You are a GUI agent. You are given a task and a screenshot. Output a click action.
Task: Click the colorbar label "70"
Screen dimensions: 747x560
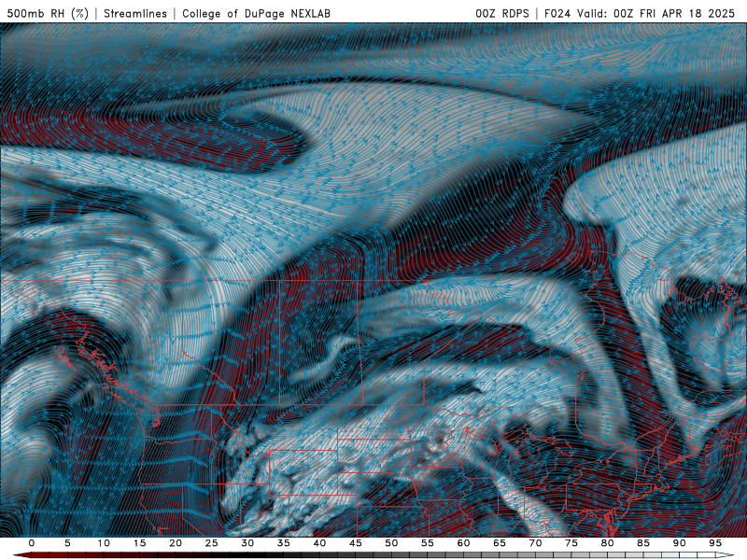pyautogui.click(x=535, y=543)
